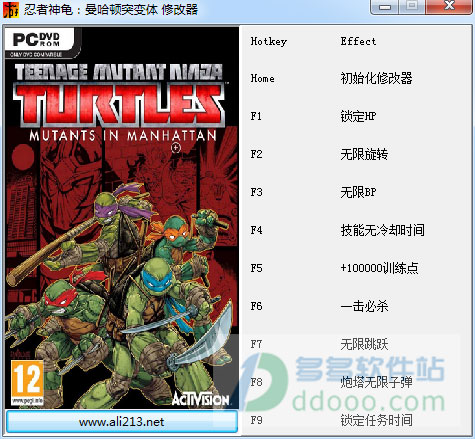475x439 pixels.
Task: Click the '+100000训练点' effect text
Action: tap(379, 268)
